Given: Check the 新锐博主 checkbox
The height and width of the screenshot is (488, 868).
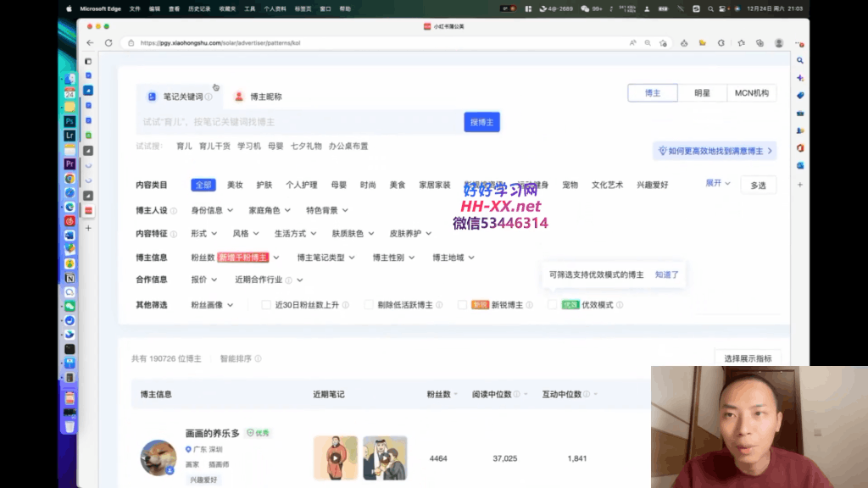Looking at the screenshot, I should [462, 305].
